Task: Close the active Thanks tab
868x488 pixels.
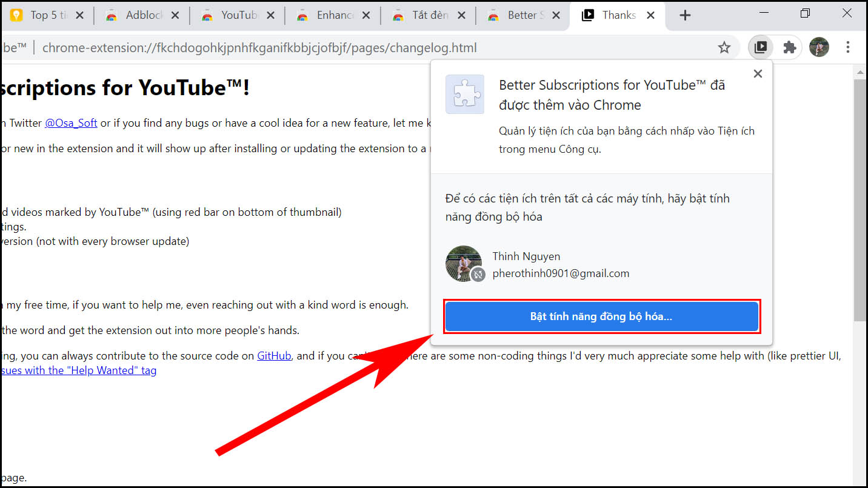Action: 650,16
